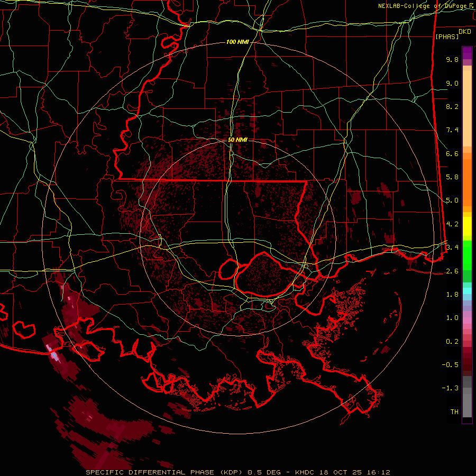This screenshot has width=476, height=476.
Task: Click the DKD unit label above the scale
Action: click(465, 32)
